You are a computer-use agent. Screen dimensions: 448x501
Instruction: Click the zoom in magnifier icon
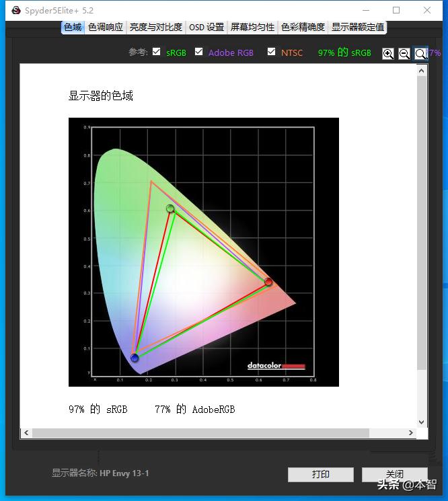tap(388, 54)
